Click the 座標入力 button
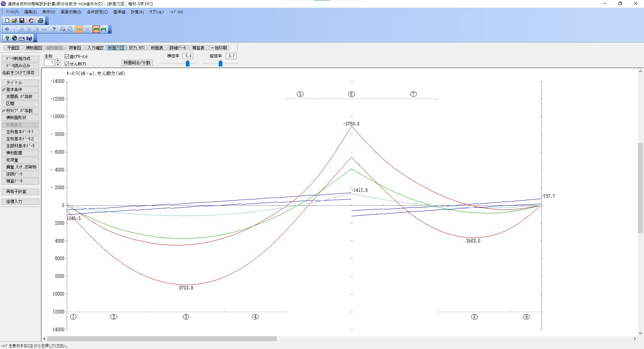Viewport: 644px width, 349px height. click(20, 202)
